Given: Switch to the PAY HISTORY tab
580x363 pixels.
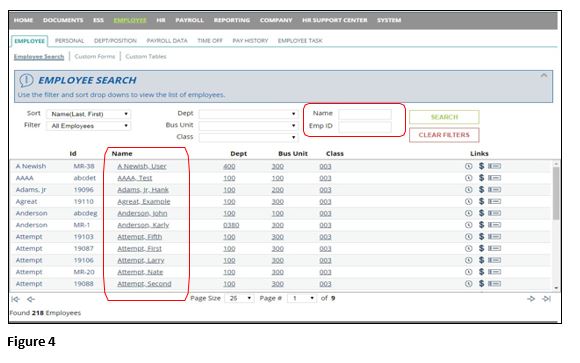Looking at the screenshot, I should click(250, 41).
